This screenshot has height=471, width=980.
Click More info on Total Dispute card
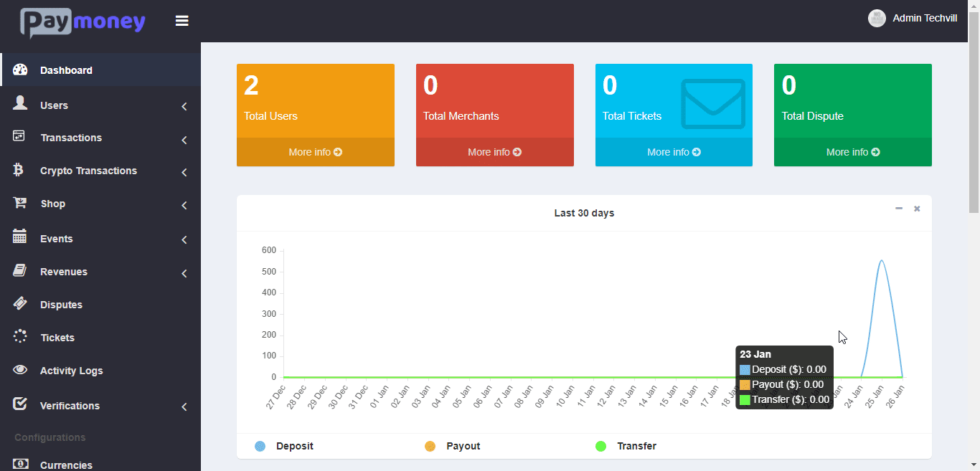(853, 152)
